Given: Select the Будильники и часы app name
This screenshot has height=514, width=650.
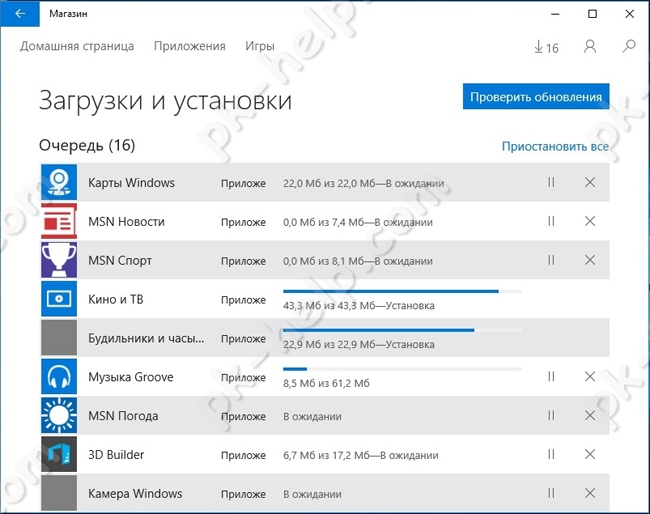Looking at the screenshot, I should [x=146, y=338].
